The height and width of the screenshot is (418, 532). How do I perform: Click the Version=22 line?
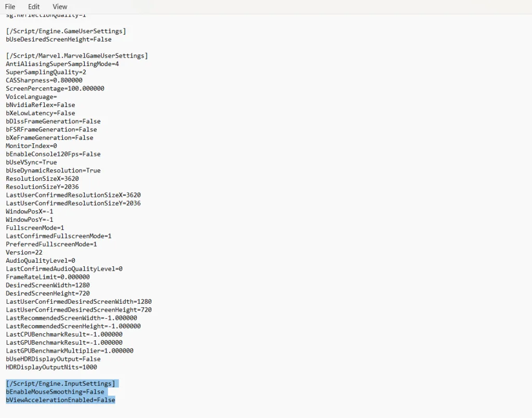pos(24,252)
